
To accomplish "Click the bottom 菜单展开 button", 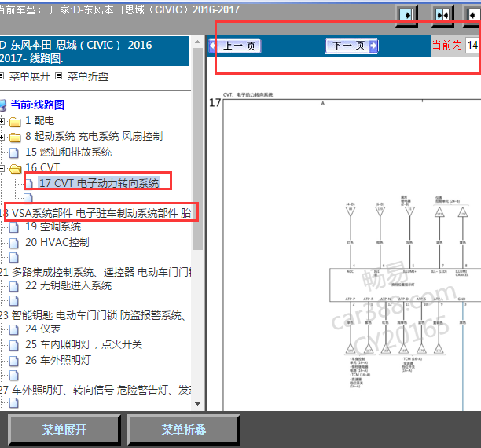I will 64,430.
